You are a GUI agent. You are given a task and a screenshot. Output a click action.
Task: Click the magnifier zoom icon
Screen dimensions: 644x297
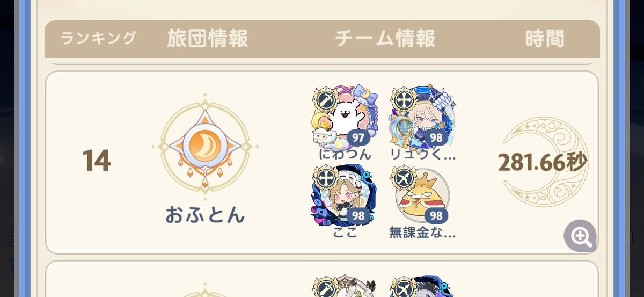tap(580, 236)
